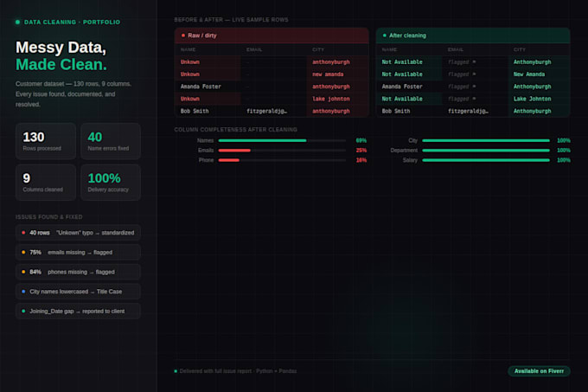Click "COLUMN COMPLETENESS AFTER CLEANING" heading
Viewport: 588px width, 392px height.
[235, 130]
